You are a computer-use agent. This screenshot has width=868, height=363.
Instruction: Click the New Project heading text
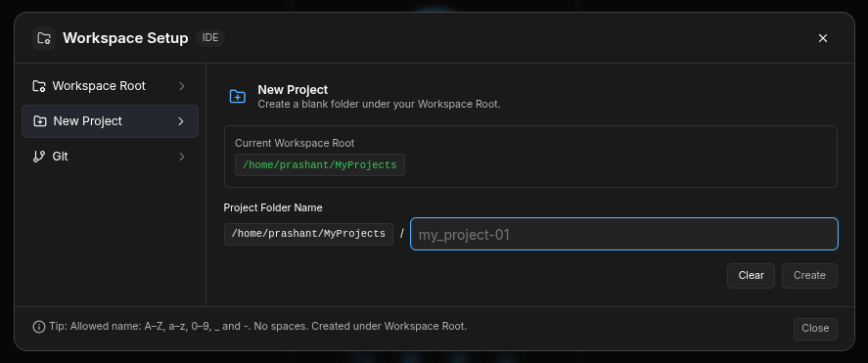click(293, 90)
